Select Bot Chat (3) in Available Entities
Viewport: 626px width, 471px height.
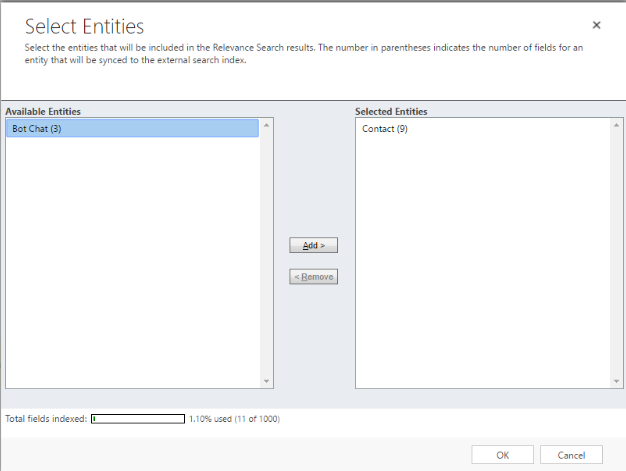pyautogui.click(x=133, y=129)
